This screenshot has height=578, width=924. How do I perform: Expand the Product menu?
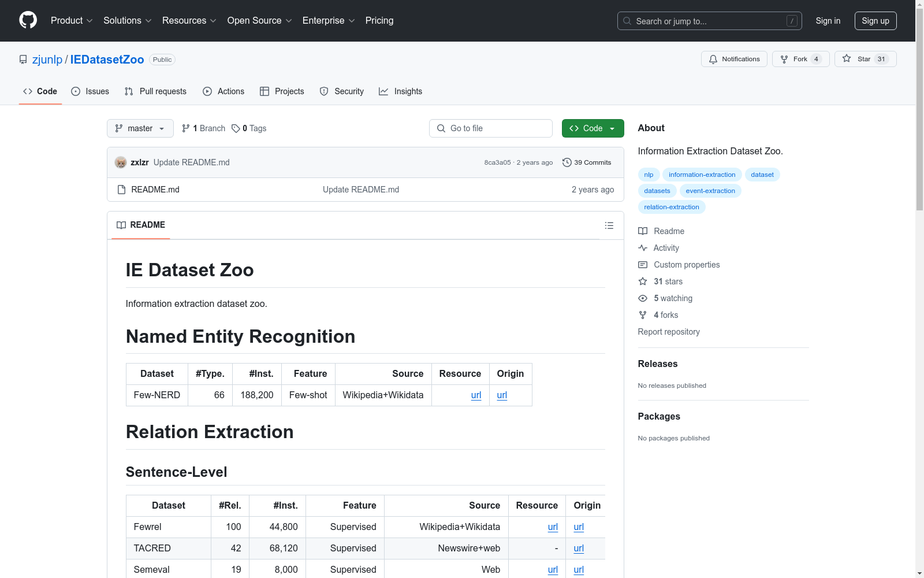(x=72, y=20)
